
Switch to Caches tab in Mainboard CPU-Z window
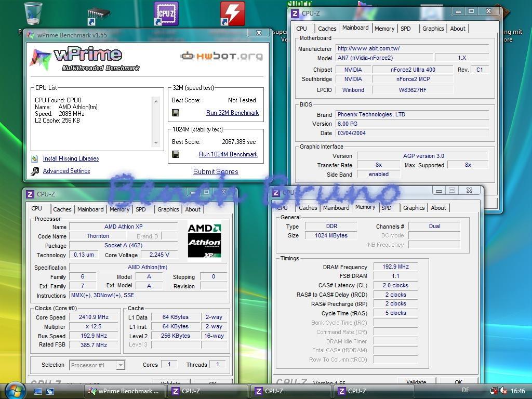click(327, 29)
